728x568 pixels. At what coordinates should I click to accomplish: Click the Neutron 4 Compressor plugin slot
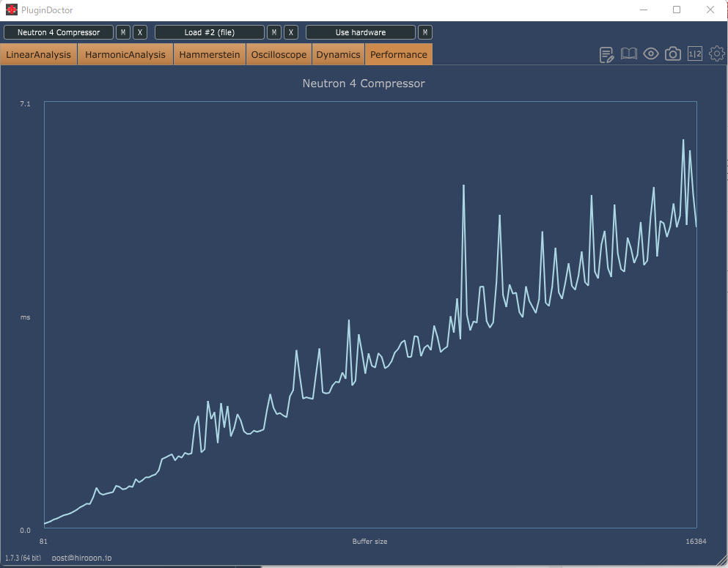point(59,32)
